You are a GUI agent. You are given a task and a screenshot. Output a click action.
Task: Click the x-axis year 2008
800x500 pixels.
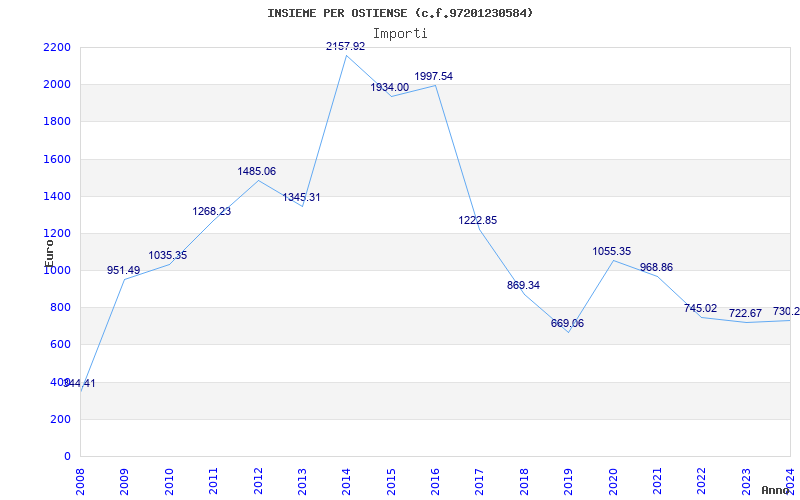pos(80,481)
